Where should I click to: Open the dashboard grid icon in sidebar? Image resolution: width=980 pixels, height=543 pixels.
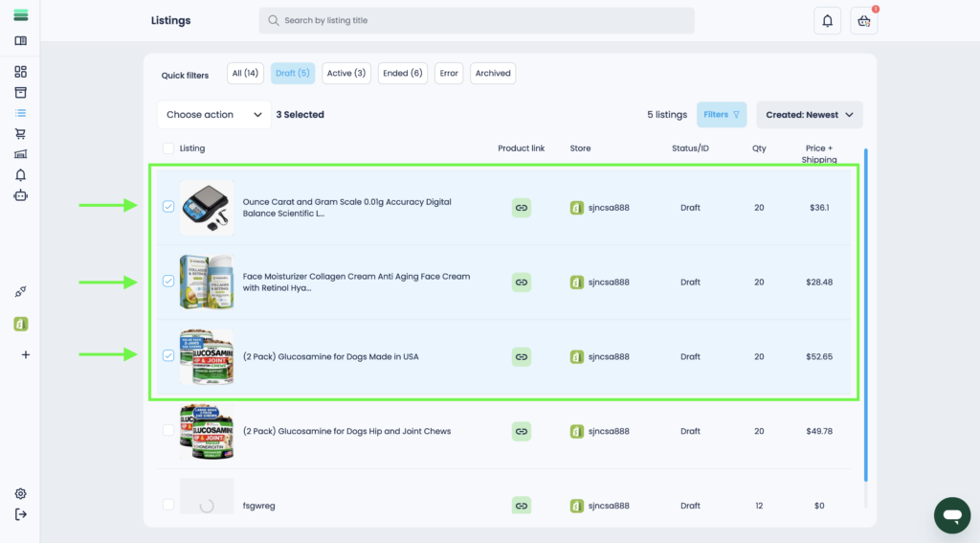point(21,72)
